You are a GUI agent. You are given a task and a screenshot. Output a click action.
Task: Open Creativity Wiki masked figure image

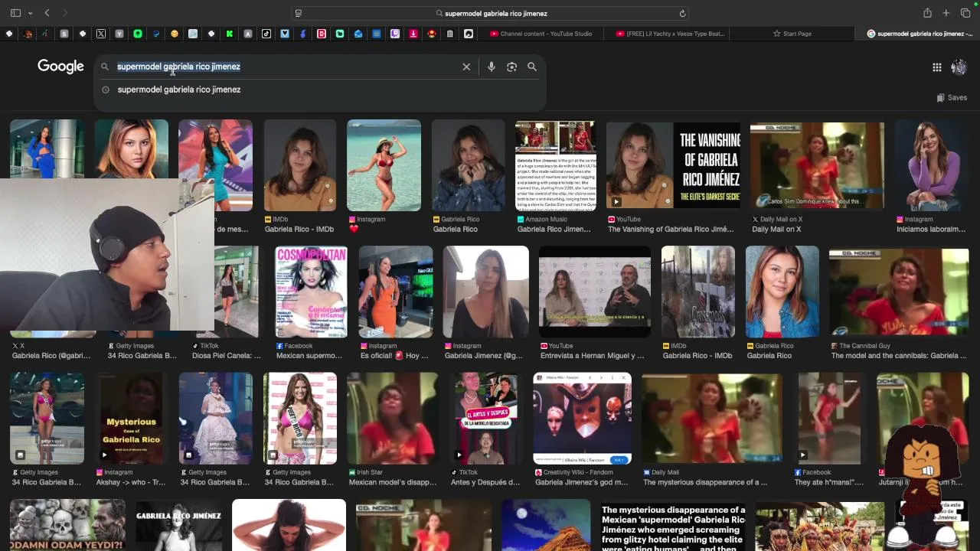coord(583,419)
